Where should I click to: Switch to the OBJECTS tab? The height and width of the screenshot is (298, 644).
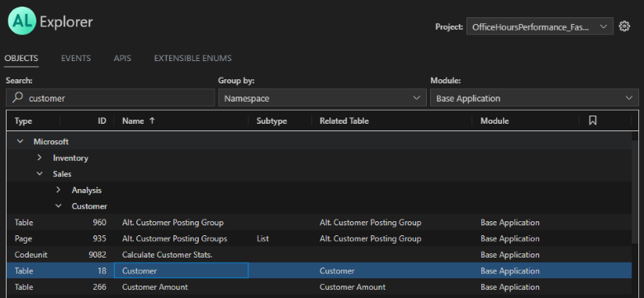pos(21,59)
